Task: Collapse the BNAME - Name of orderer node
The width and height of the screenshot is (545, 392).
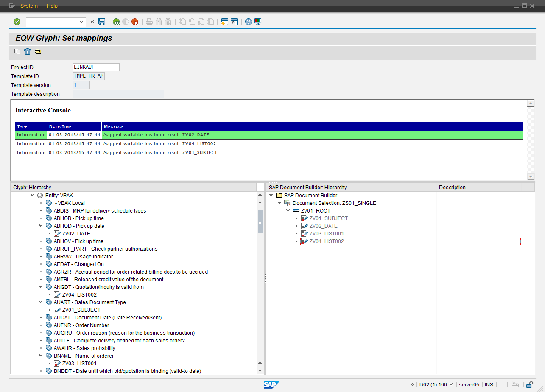Action: [x=41, y=356]
